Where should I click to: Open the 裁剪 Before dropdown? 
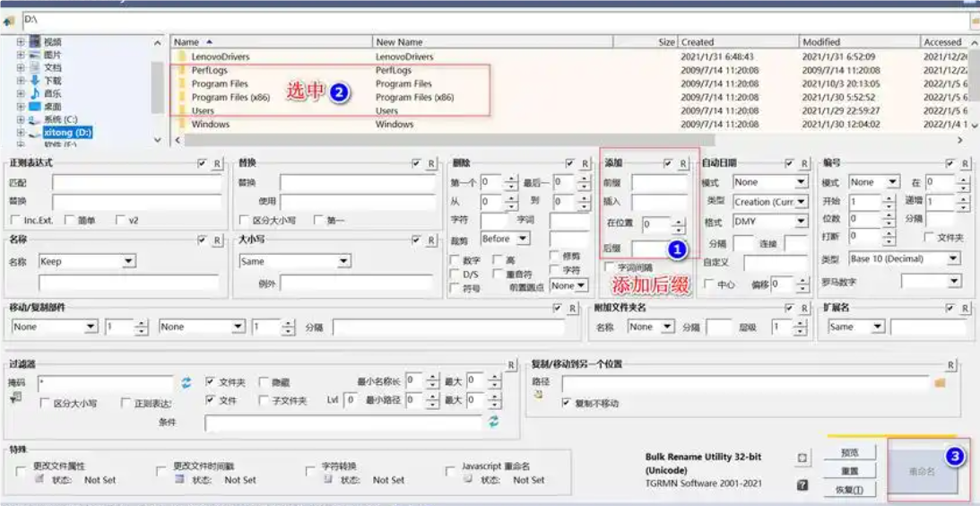pos(524,239)
